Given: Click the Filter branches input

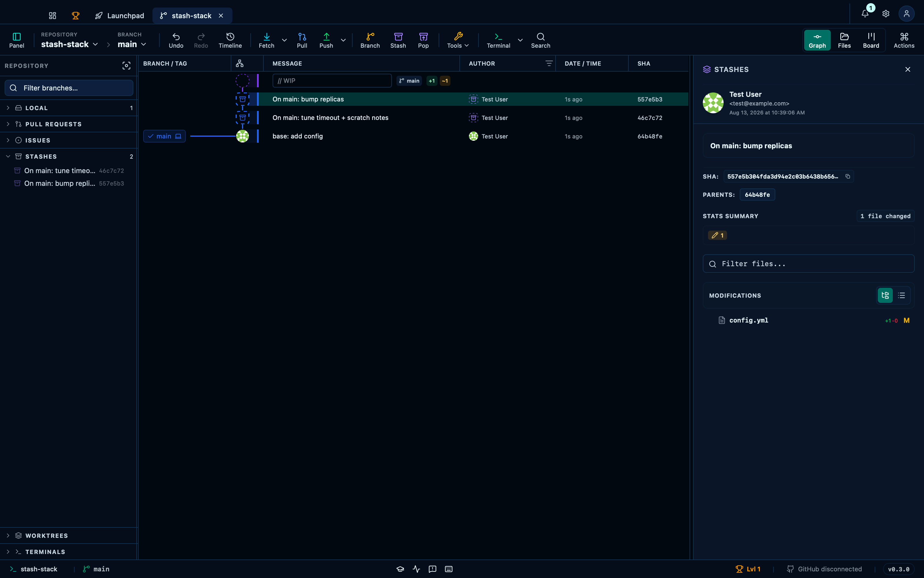Looking at the screenshot, I should click(x=69, y=88).
